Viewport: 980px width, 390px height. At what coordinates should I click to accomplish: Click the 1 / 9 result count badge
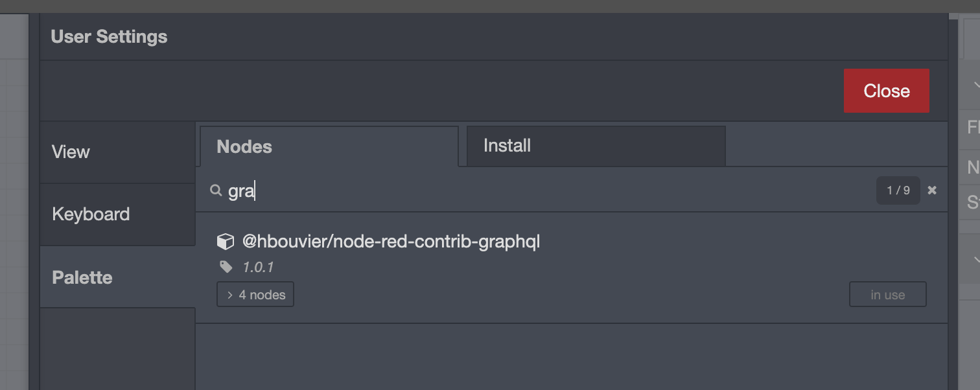pyautogui.click(x=898, y=190)
